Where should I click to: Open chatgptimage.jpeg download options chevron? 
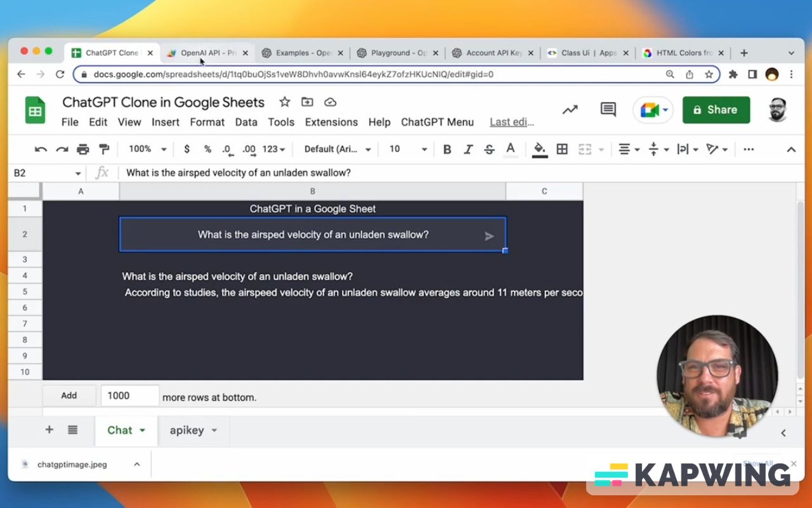click(136, 464)
